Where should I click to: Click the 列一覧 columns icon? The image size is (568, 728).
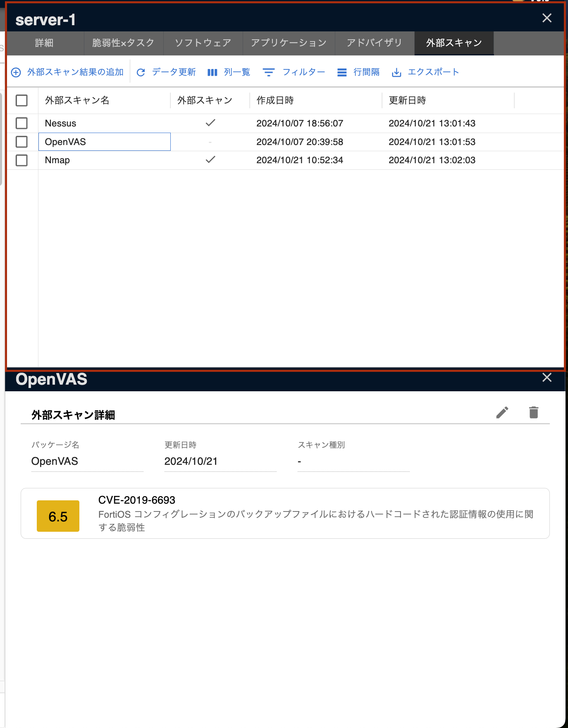coord(212,73)
